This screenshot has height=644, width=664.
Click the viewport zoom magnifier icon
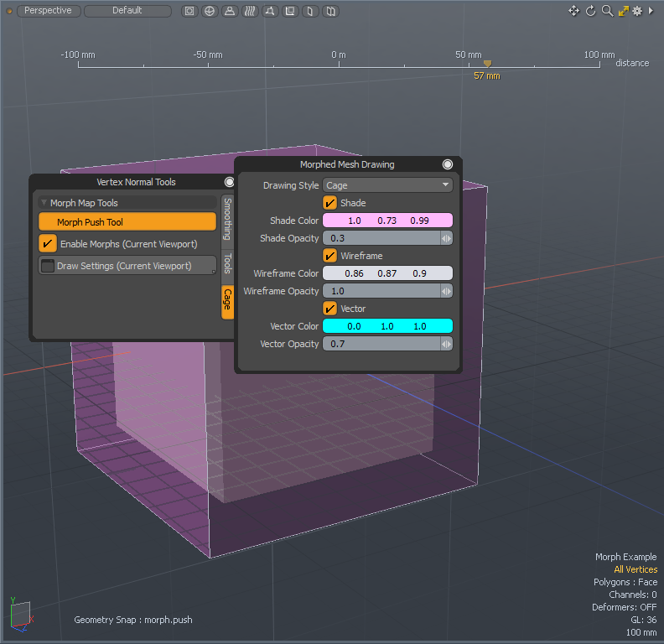(607, 11)
